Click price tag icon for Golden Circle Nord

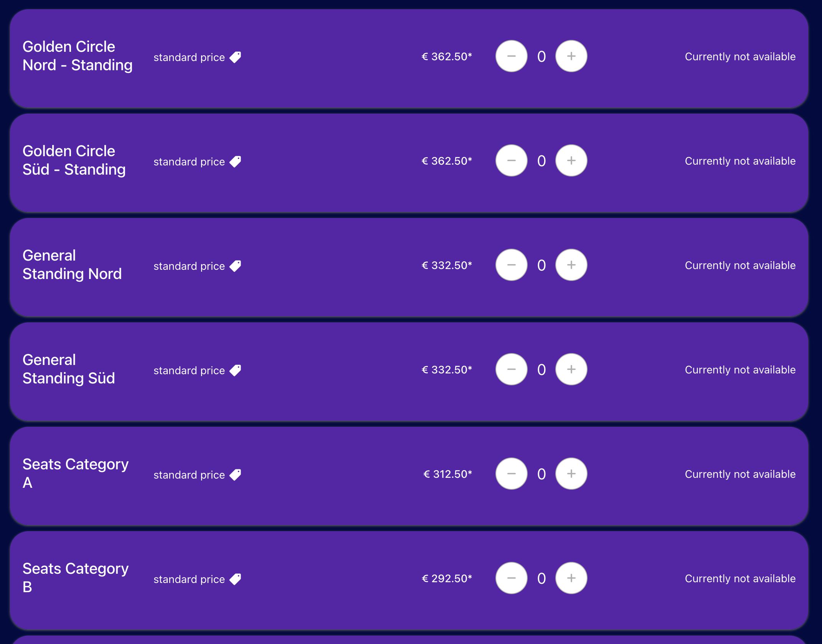pos(235,57)
